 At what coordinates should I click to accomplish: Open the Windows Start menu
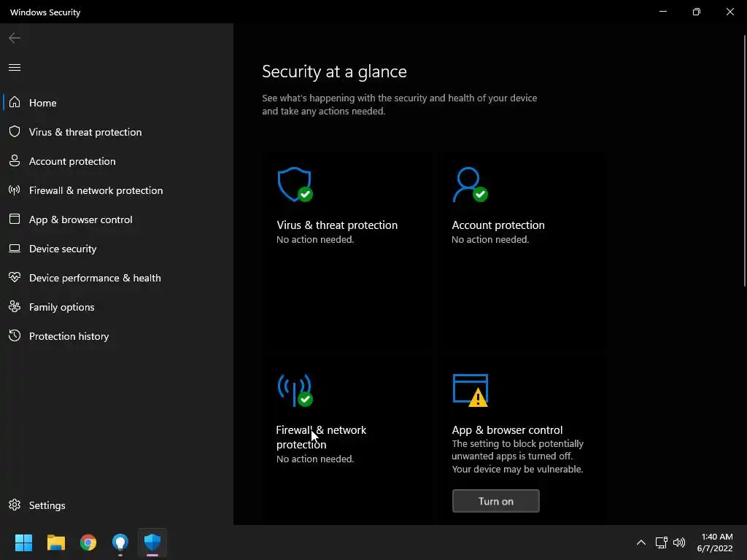coord(23,542)
